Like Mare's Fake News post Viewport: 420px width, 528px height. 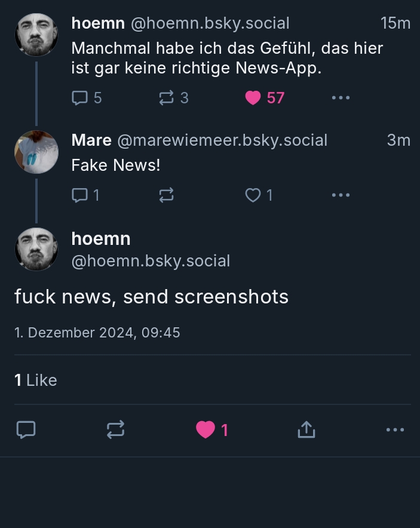point(253,195)
